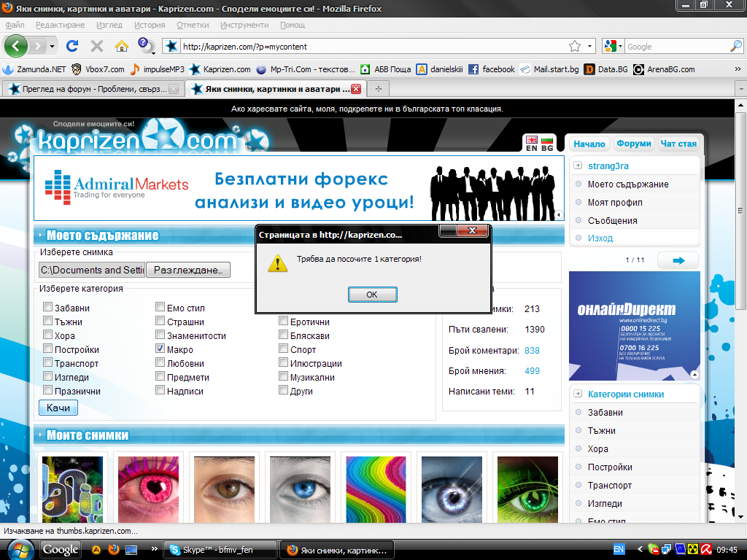Viewport: 747px width, 560px height.
Task: Open the pink heart eye thumbnail
Action: (x=148, y=489)
